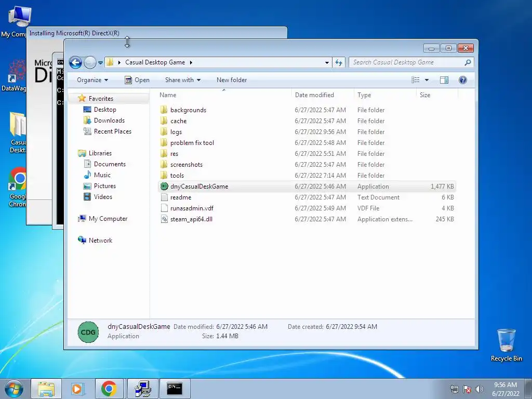
Task: Click the network tray icon
Action: click(x=455, y=390)
